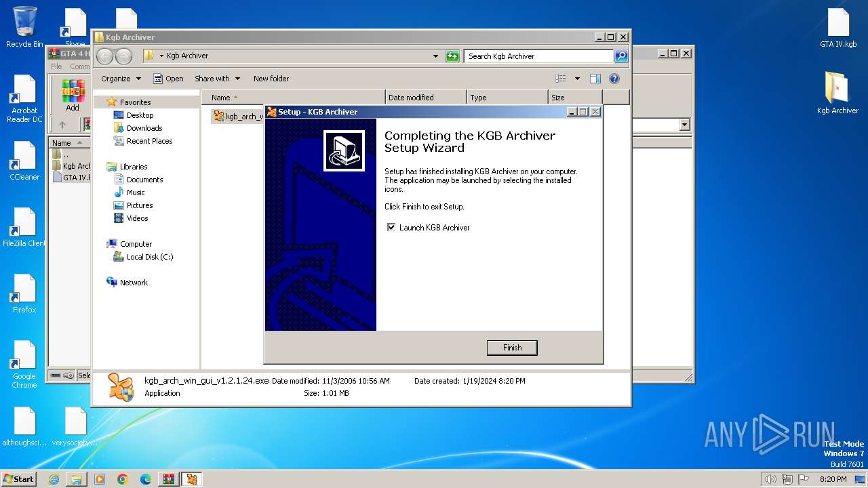Sort by the Date modified column
This screenshot has height=488, width=868.
pyautogui.click(x=426, y=98)
